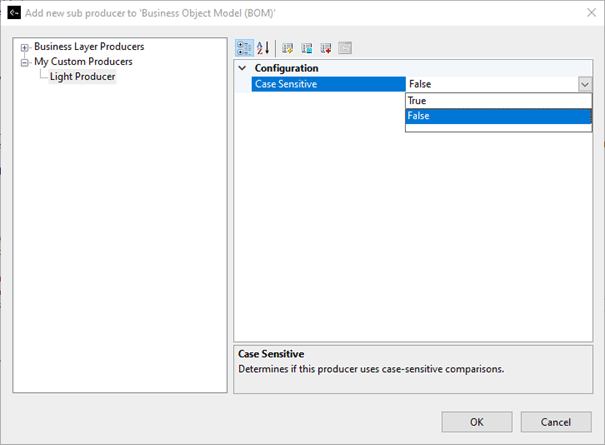605x445 pixels.
Task: Expand the Business Layer Producers node
Action: coord(25,47)
